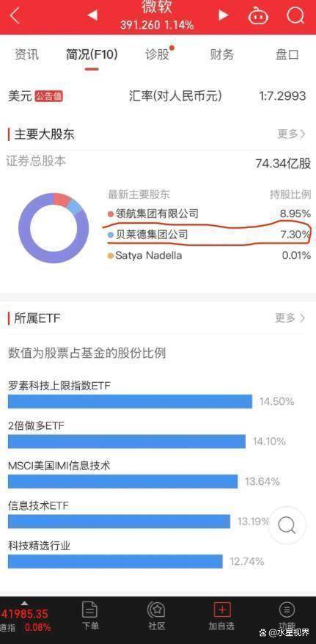Open search with top magnifier icon
Image resolution: width=316 pixels, height=644 pixels.
(x=295, y=15)
